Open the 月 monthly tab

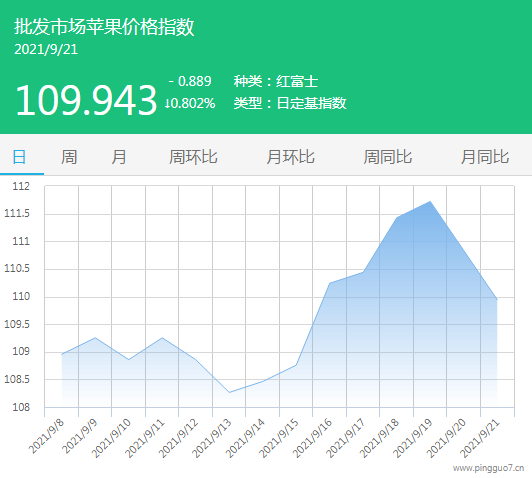(119, 157)
